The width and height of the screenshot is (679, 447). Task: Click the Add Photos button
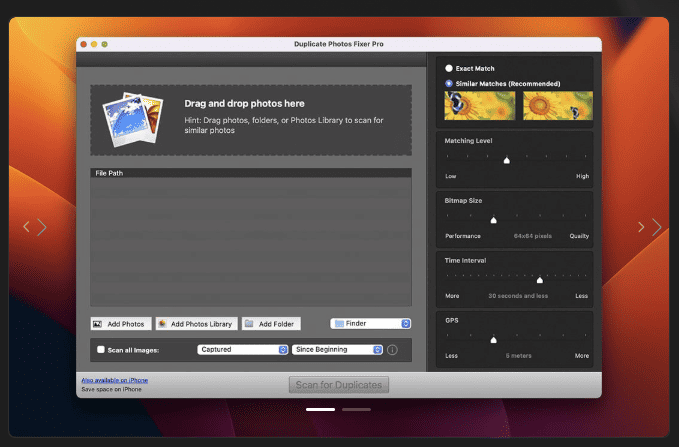coord(121,324)
